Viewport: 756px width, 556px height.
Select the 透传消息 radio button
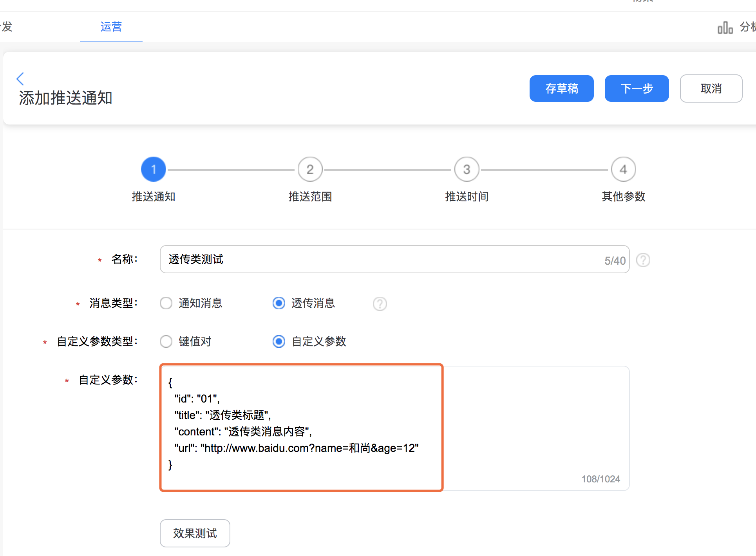click(x=279, y=303)
